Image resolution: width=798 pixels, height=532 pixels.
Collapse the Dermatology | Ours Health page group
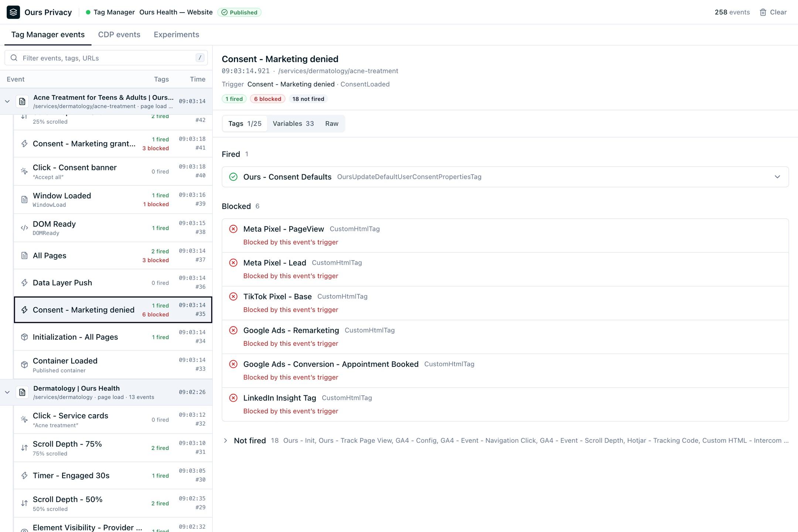(x=7, y=392)
